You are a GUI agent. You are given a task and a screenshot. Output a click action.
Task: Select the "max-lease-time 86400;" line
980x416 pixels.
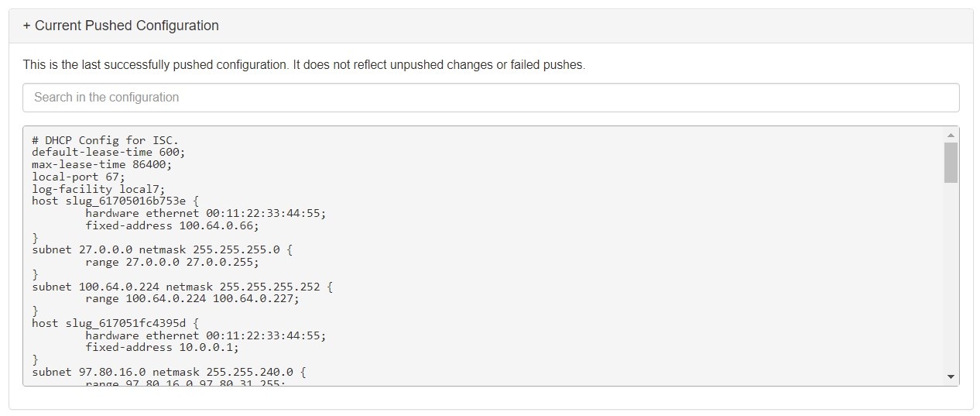point(101,164)
